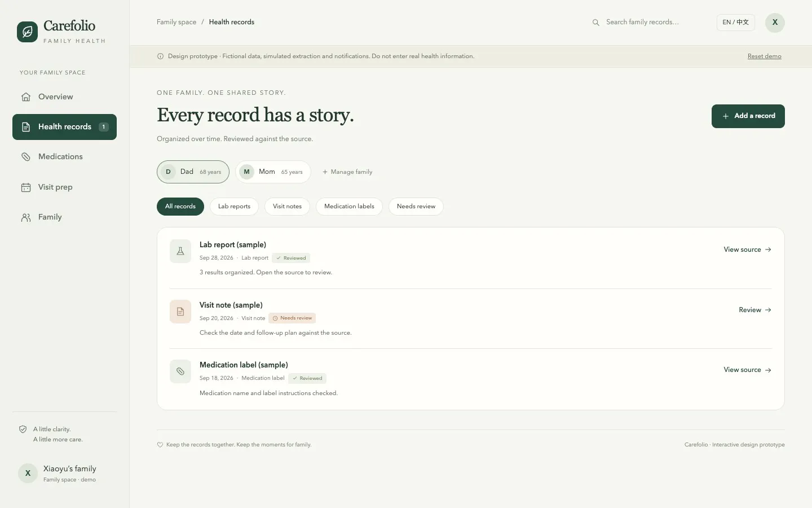Viewport: 812px width, 508px height.
Task: Click the Health records count badge
Action: pyautogui.click(x=104, y=127)
